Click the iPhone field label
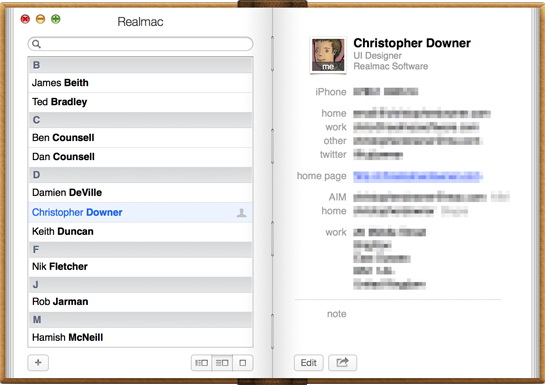The width and height of the screenshot is (545, 385). click(x=331, y=92)
